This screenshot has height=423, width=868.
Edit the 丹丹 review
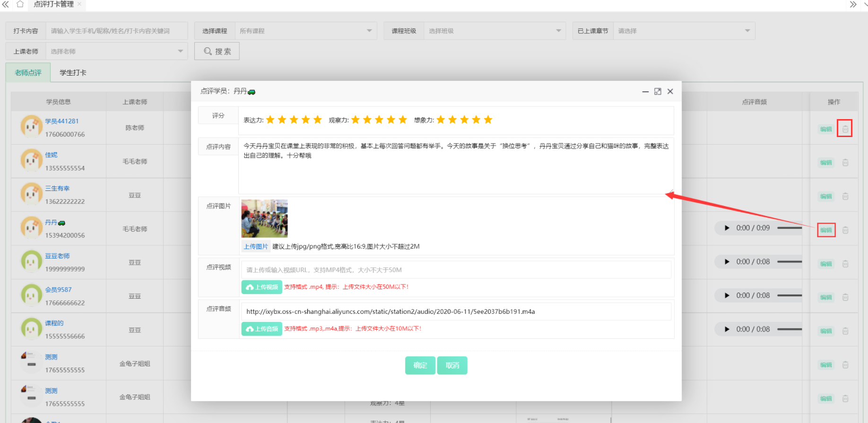click(826, 230)
